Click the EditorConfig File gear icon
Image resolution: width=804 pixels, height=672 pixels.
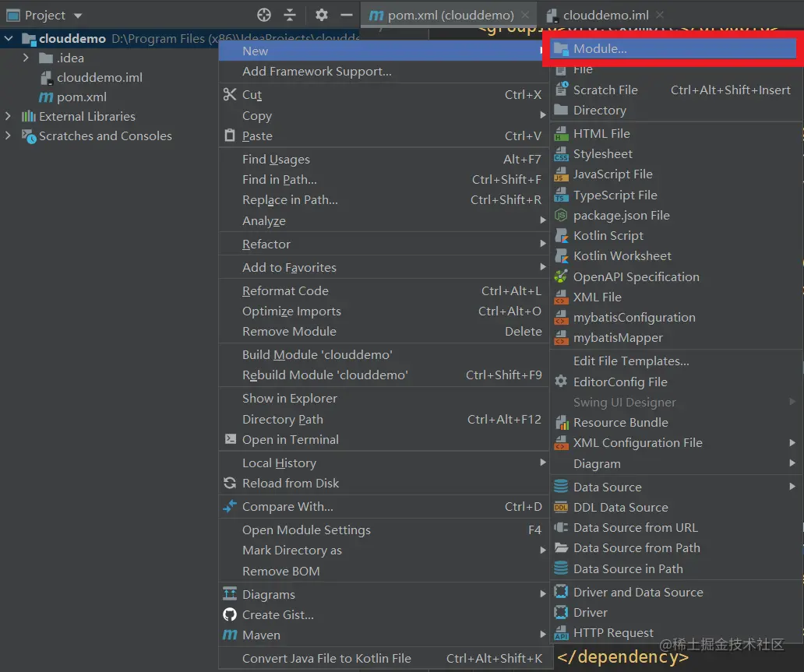point(562,382)
